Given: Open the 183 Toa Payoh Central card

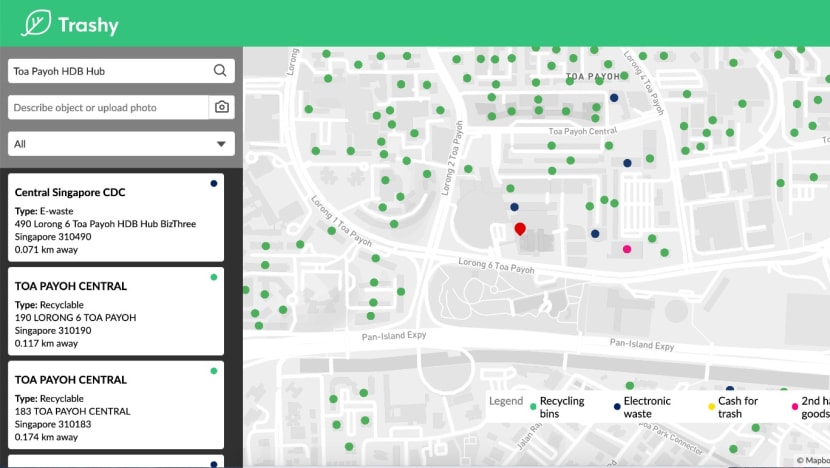Looking at the screenshot, I should tap(116, 404).
